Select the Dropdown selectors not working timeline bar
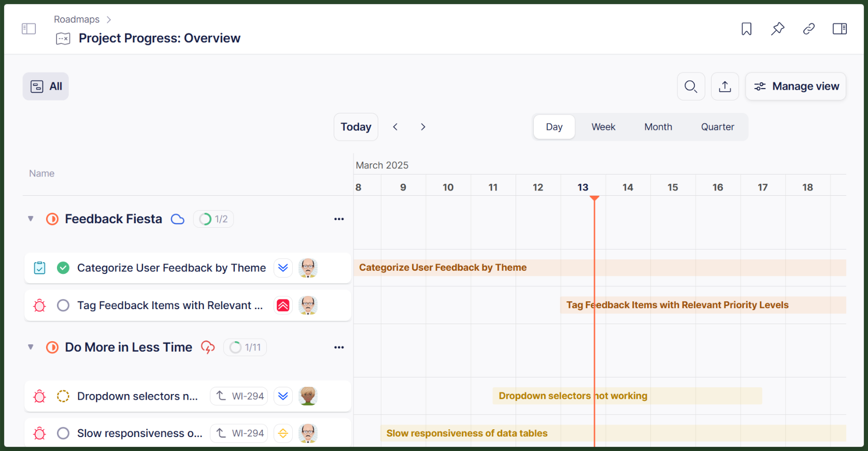 pos(627,396)
